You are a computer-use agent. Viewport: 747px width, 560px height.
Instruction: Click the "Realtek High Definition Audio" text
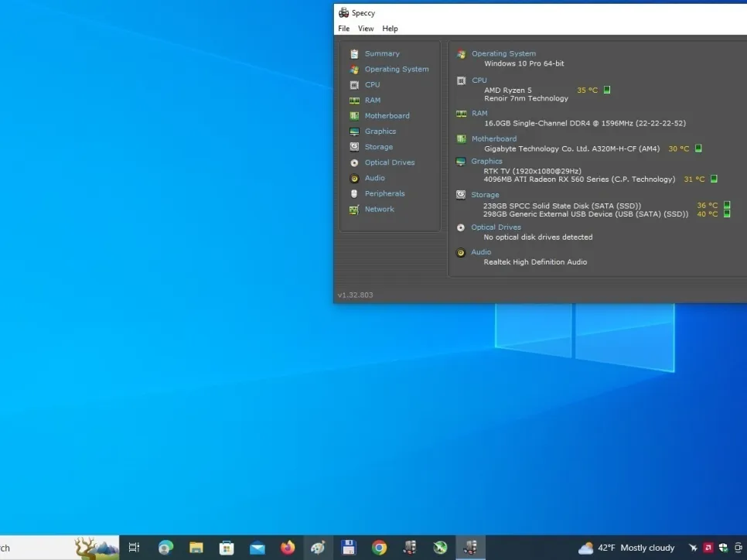[535, 261]
